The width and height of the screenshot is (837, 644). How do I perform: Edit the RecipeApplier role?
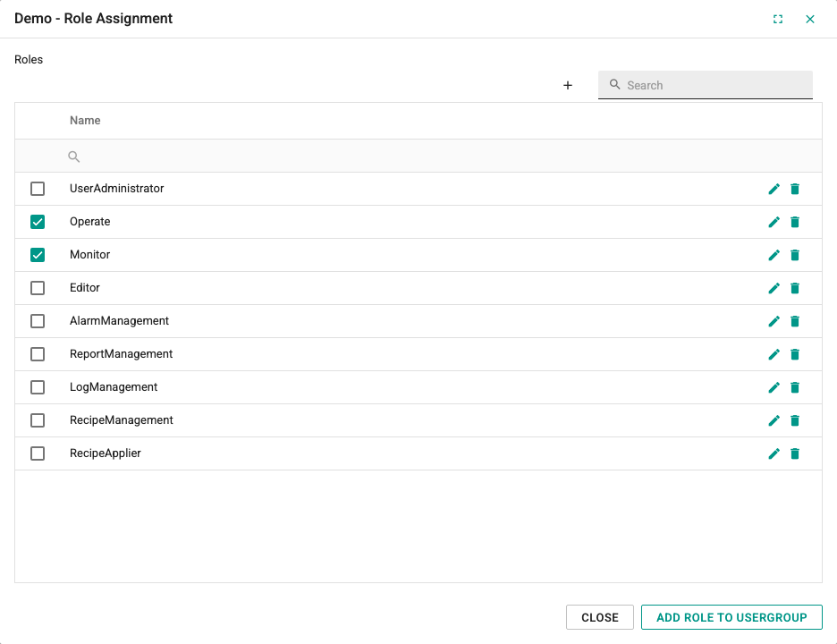click(x=774, y=453)
